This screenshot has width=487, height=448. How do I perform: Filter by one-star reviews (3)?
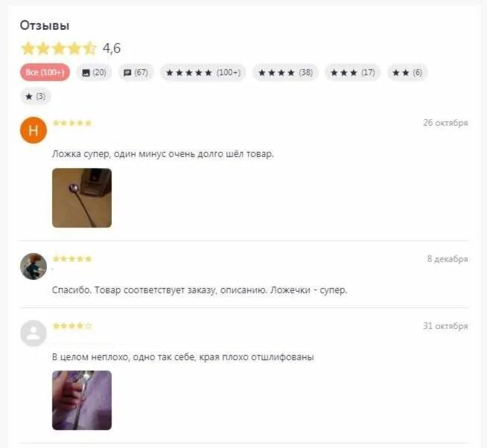point(36,96)
